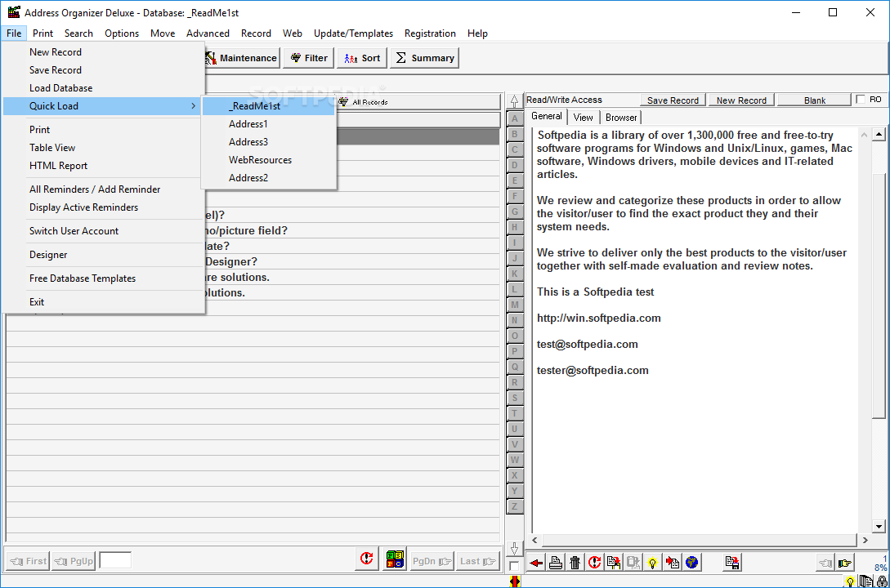This screenshot has height=588, width=890.
Task: Open All Reminders / Add Reminder
Action: tap(103, 189)
